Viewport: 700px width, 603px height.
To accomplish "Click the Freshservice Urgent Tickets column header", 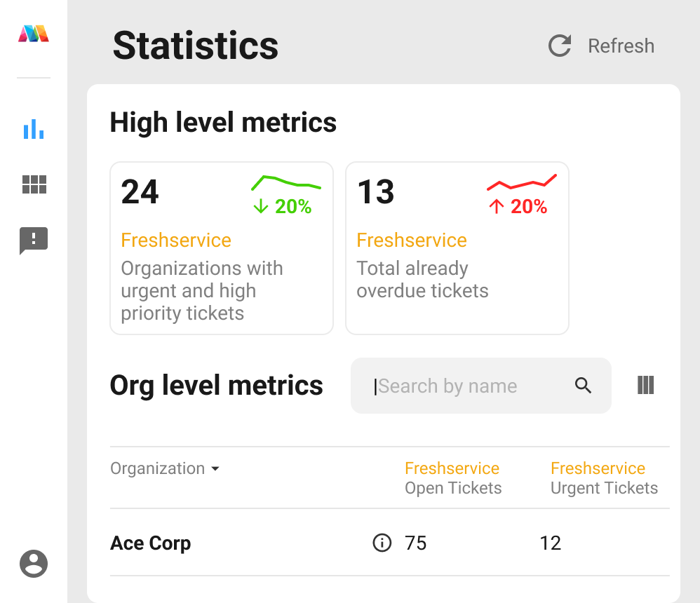I will (604, 478).
